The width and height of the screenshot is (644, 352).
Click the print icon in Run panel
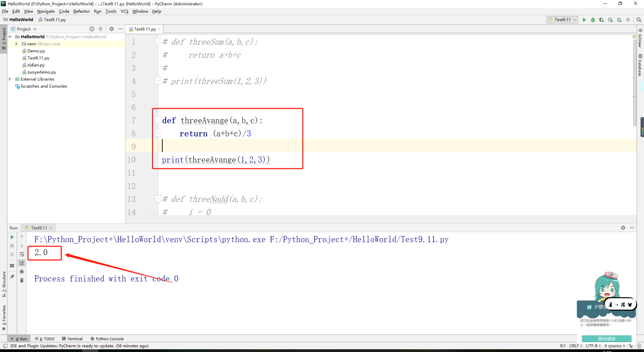(x=22, y=272)
